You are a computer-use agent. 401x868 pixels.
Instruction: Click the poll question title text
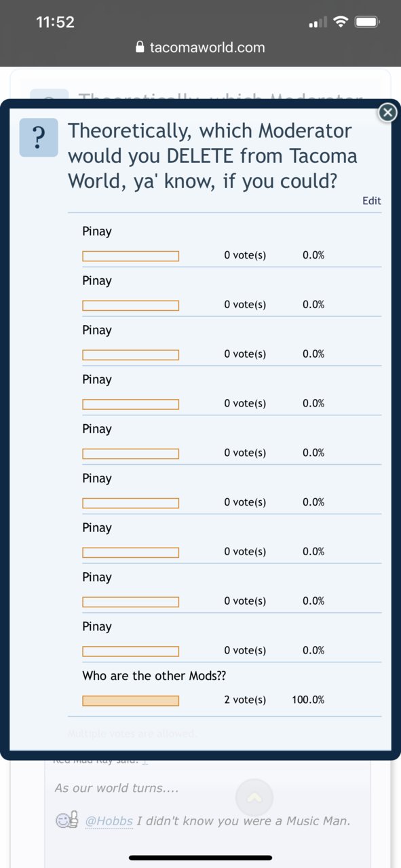212,155
